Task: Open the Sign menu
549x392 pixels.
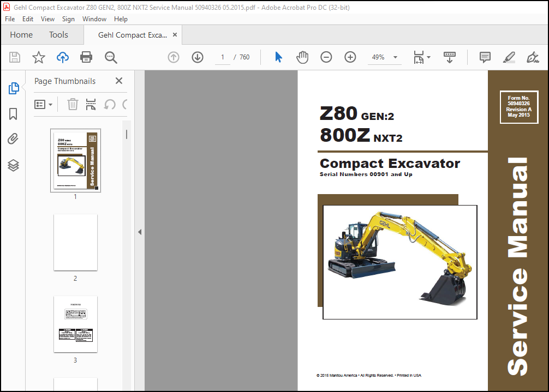Action: click(x=68, y=19)
